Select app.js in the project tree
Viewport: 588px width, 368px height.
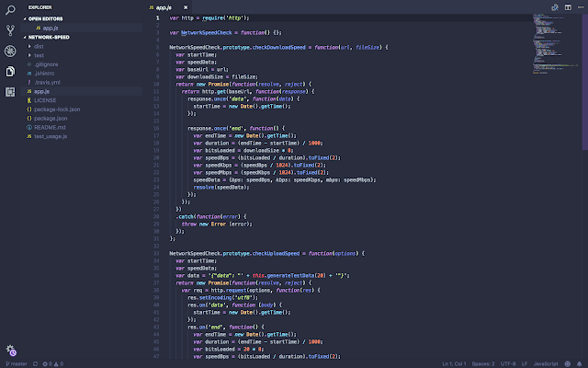82,91
